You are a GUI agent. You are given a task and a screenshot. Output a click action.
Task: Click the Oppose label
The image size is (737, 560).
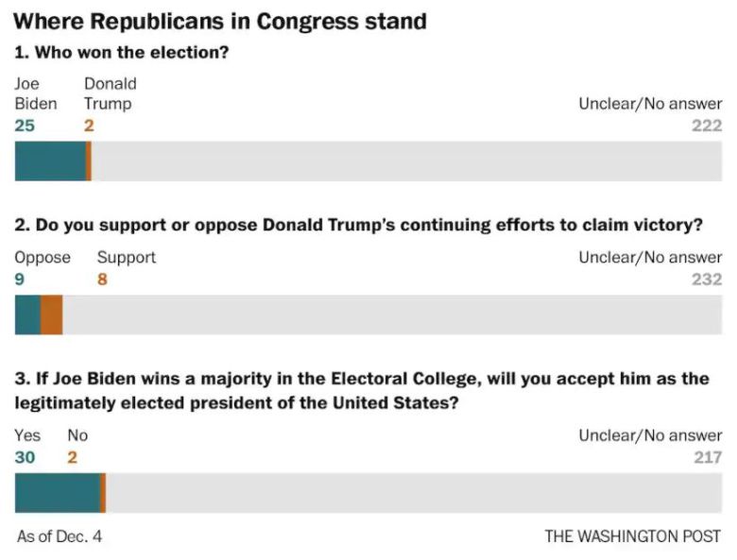coord(43,257)
